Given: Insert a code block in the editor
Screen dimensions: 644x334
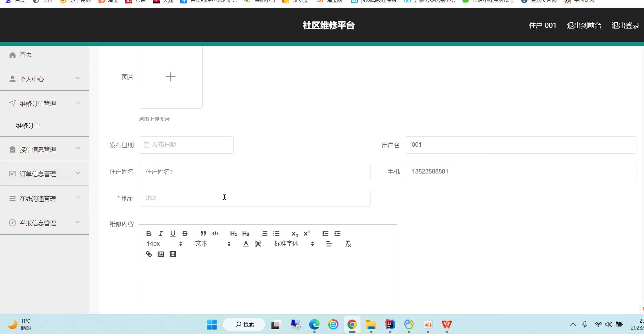Looking at the screenshot, I should click(215, 234).
